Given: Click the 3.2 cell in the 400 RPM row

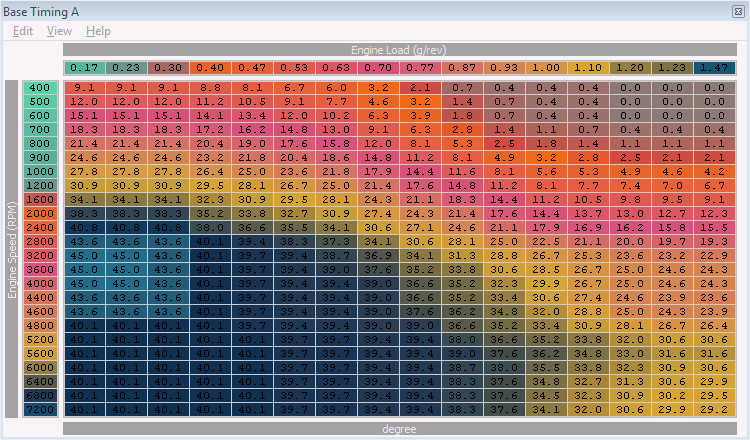Looking at the screenshot, I should point(378,88).
